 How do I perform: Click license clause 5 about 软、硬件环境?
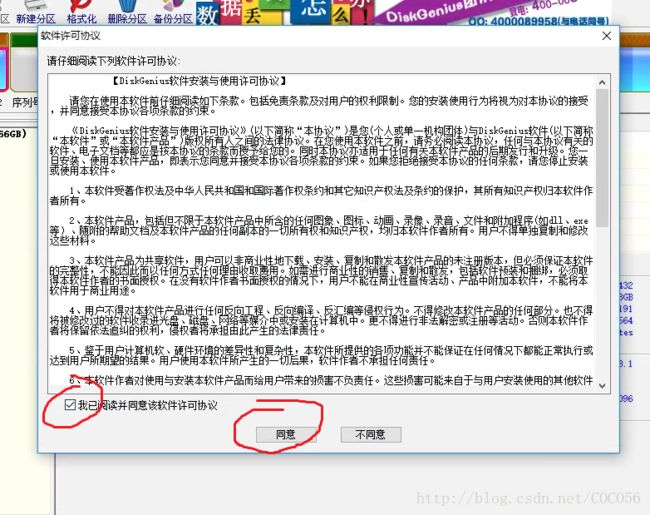point(321,355)
